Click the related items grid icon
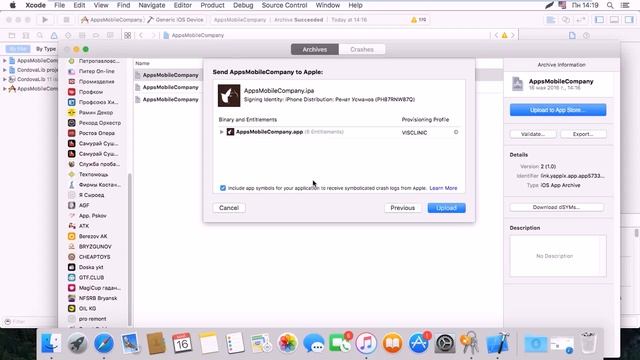Image resolution: width=640 pixels, height=360 pixels. pyautogui.click(x=127, y=36)
